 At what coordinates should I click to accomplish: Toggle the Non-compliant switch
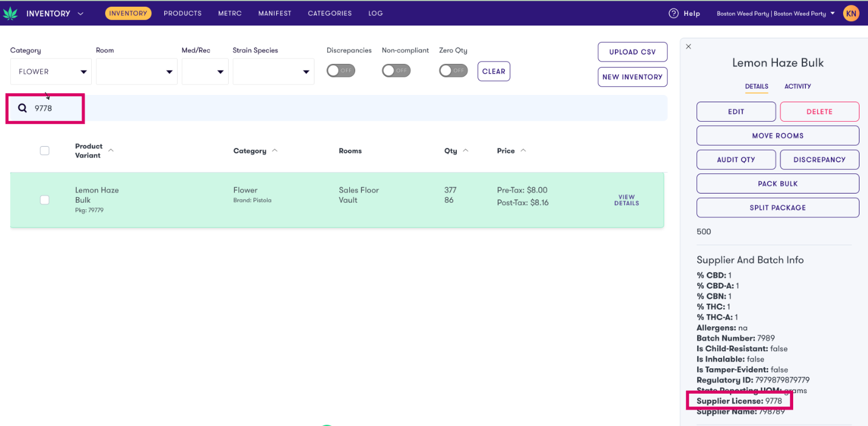[396, 71]
